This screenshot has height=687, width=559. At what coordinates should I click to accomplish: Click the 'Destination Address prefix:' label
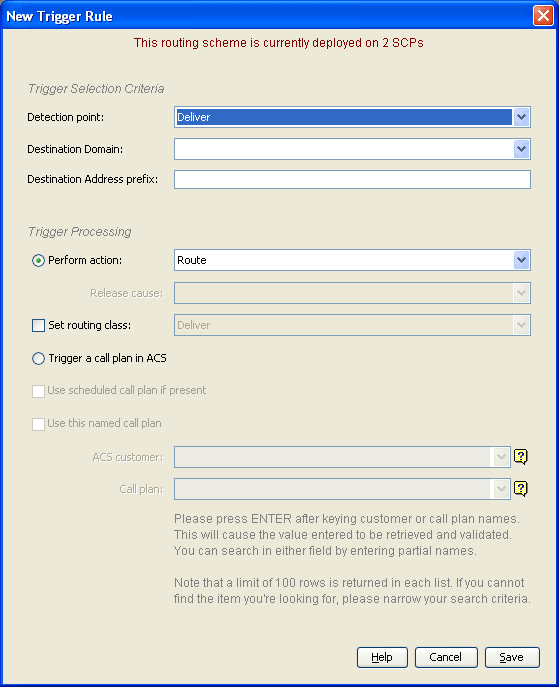click(92, 179)
